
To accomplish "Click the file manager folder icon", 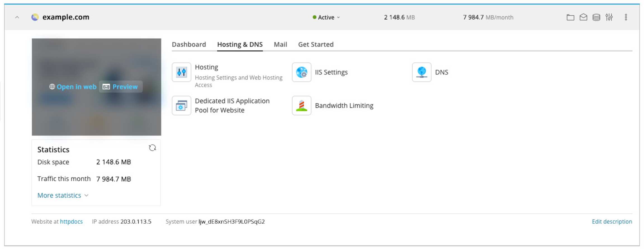I will [x=570, y=17].
